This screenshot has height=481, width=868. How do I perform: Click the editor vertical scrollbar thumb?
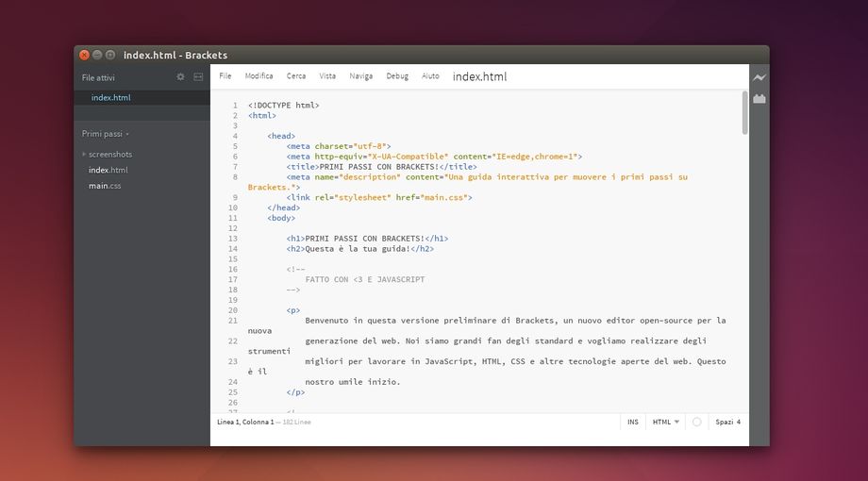(x=744, y=113)
